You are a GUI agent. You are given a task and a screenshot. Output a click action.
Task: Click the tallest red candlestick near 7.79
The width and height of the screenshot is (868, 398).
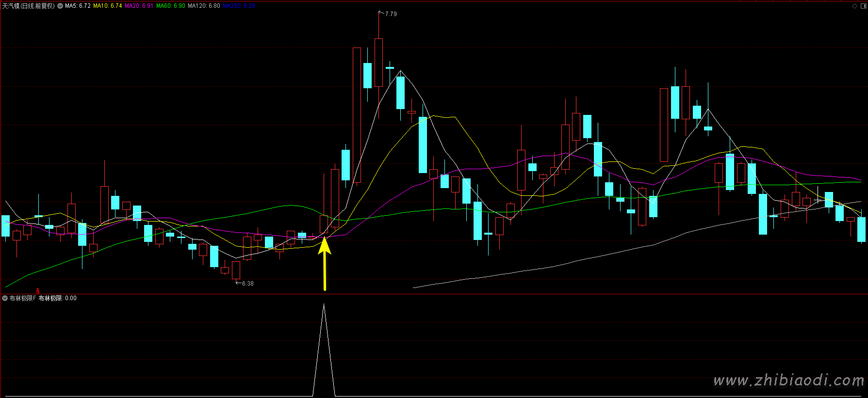tap(378, 69)
